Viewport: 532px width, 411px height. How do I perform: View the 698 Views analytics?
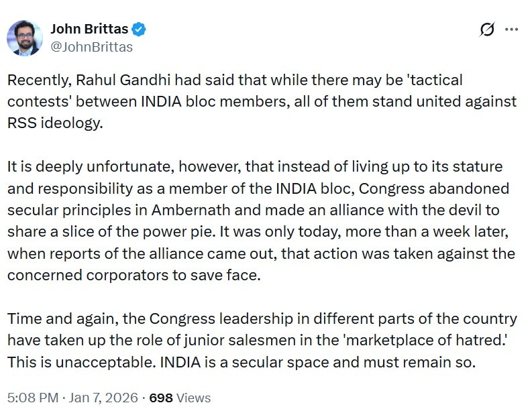pyautogui.click(x=180, y=398)
